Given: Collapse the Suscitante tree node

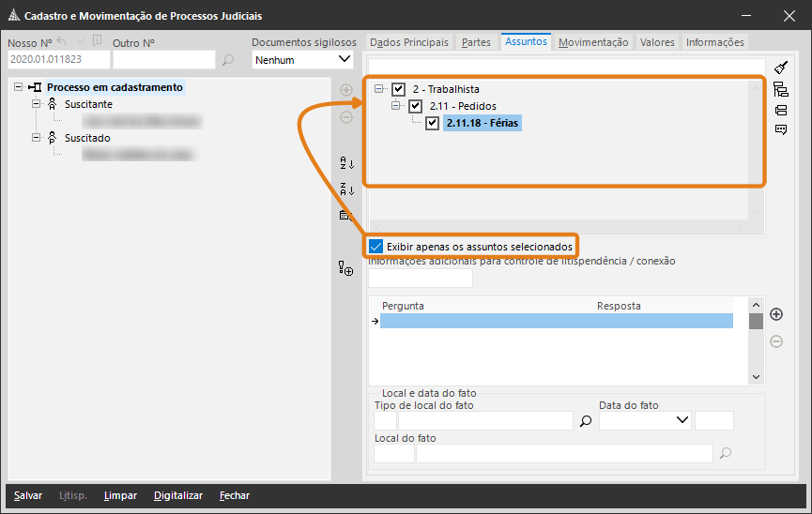Looking at the screenshot, I should pyautogui.click(x=38, y=104).
